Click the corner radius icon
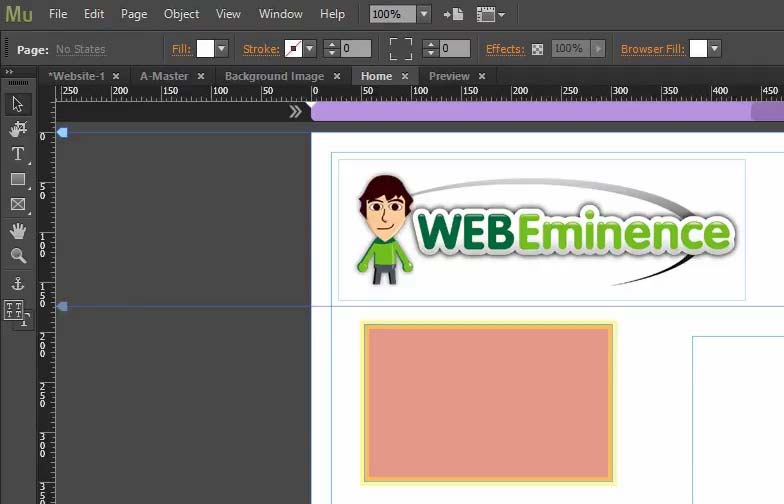Viewport: 784px width, 504px height. tap(401, 49)
